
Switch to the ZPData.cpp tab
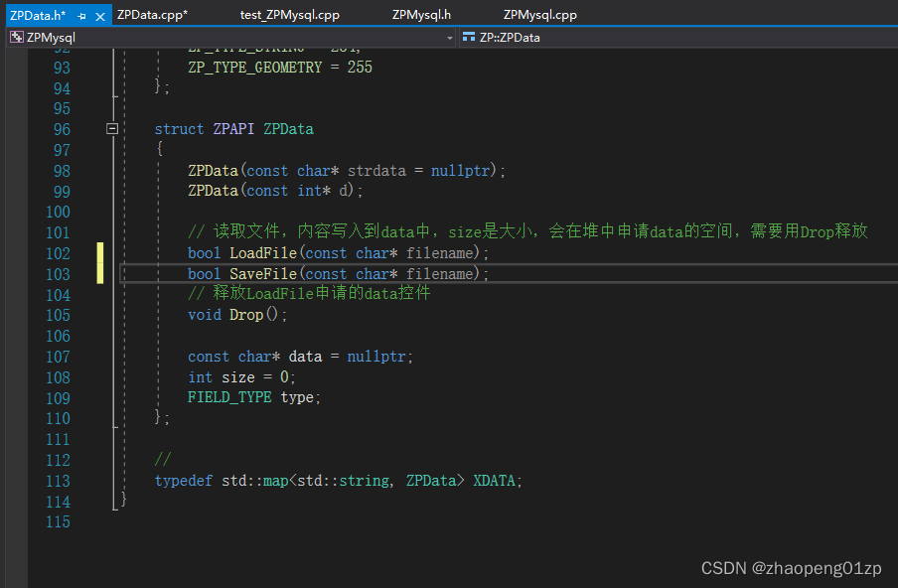pos(152,15)
